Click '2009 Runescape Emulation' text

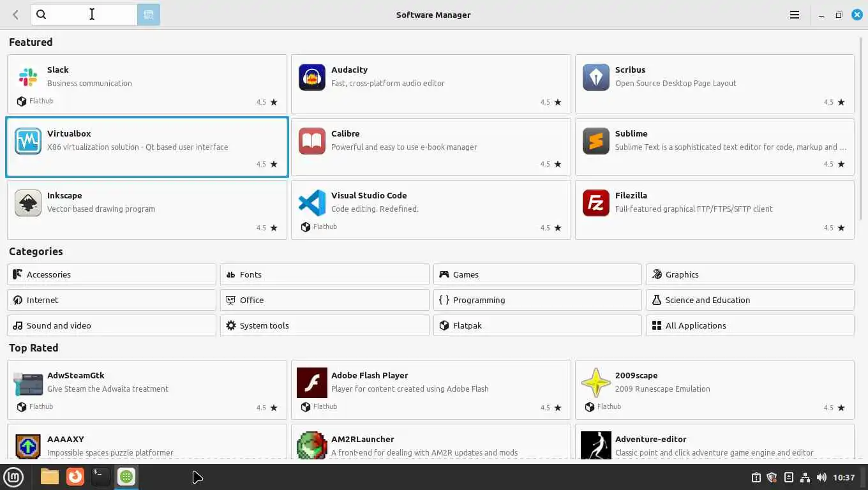[662, 389]
